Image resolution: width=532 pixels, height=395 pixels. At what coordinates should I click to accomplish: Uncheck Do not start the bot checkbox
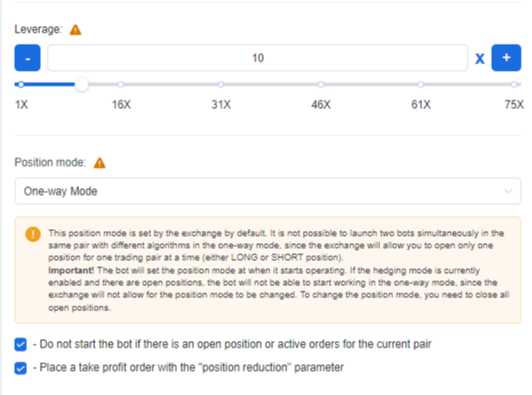[20, 345]
